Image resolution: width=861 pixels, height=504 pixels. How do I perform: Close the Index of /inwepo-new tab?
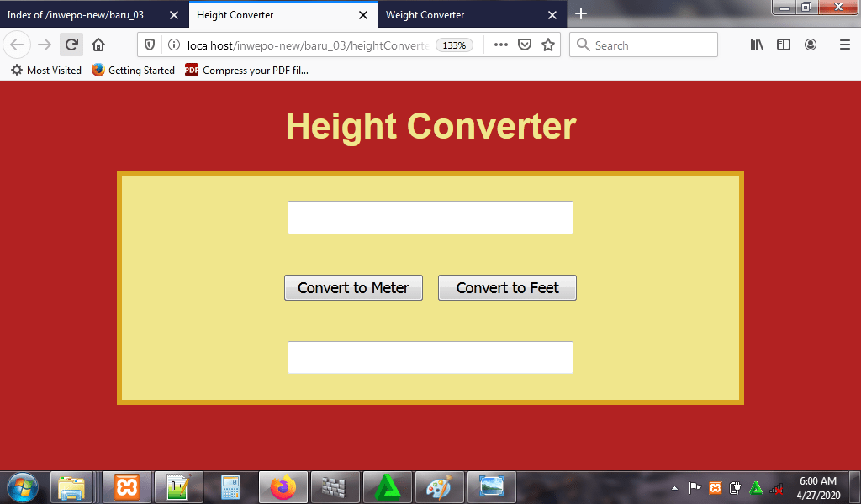click(173, 15)
